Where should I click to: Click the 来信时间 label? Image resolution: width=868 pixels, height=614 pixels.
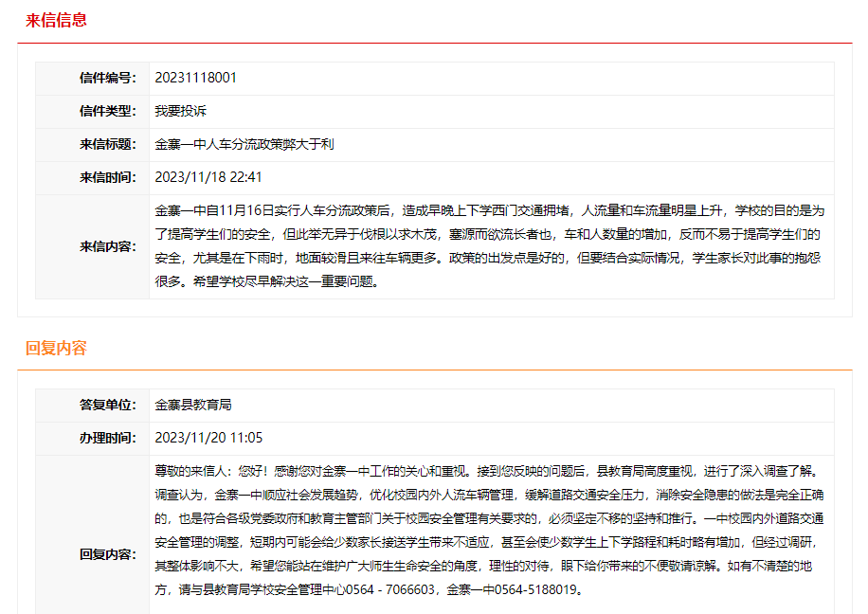(x=107, y=178)
